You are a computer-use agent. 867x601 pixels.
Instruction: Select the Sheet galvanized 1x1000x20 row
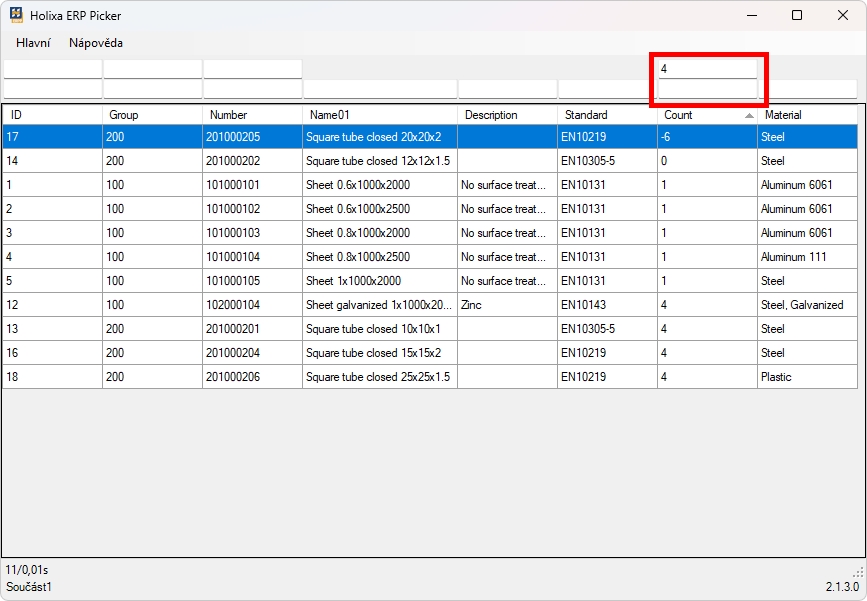tap(379, 305)
